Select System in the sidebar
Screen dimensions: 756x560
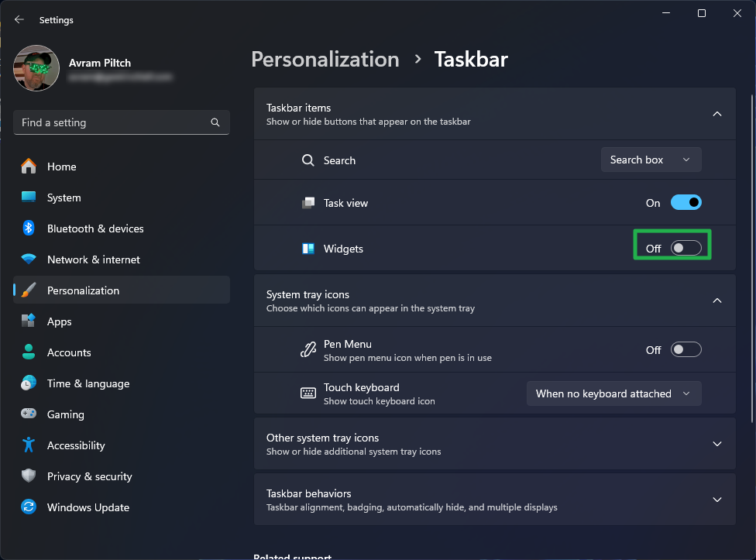click(x=62, y=198)
